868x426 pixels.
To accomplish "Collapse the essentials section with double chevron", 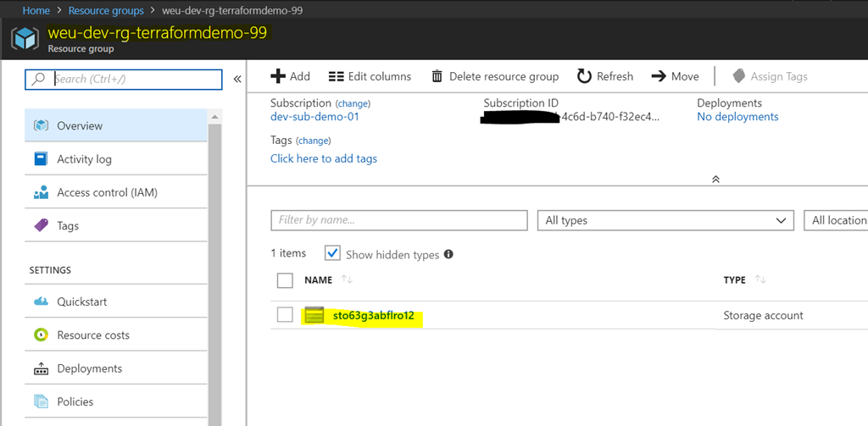I will (x=715, y=179).
